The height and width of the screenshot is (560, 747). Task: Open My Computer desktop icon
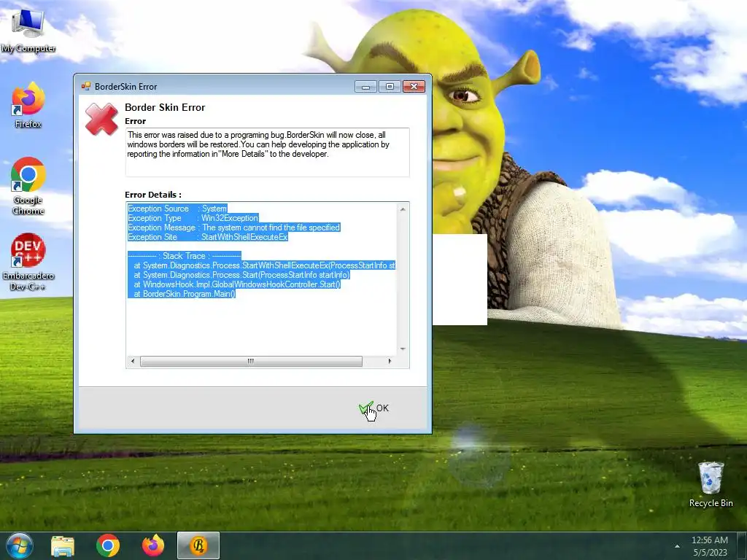click(28, 31)
